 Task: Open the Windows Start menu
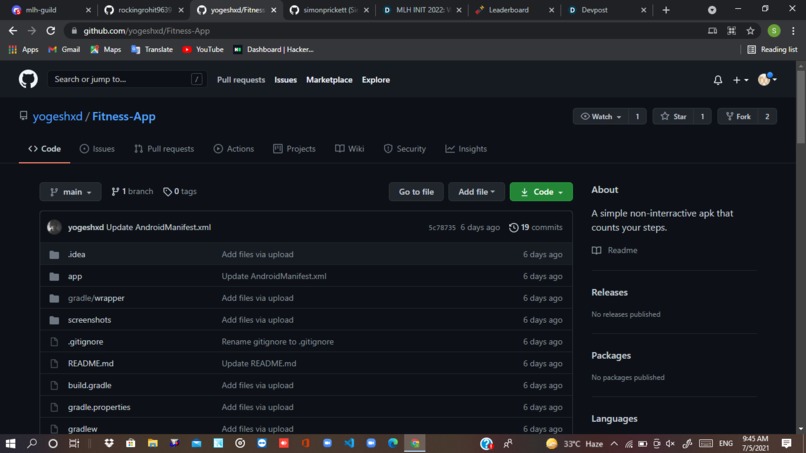10,443
